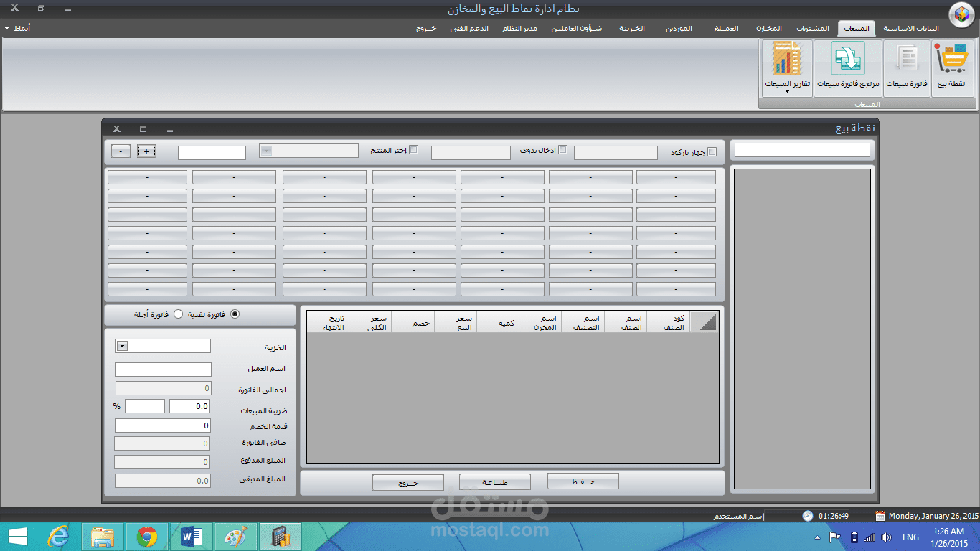Screen dimensions: 980x551
Task: Click the Monday, January 26, 2015 status text
Action: (x=933, y=516)
